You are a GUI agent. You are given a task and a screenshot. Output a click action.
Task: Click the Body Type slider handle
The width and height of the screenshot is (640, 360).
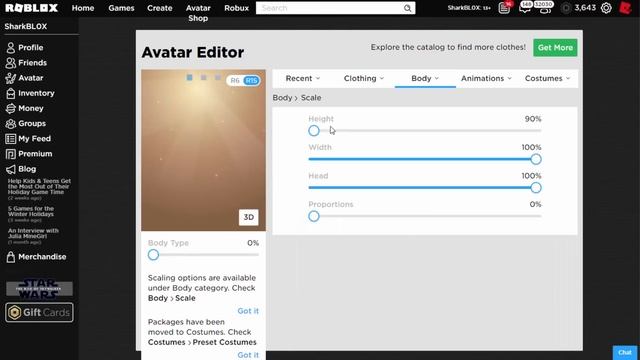(153, 255)
